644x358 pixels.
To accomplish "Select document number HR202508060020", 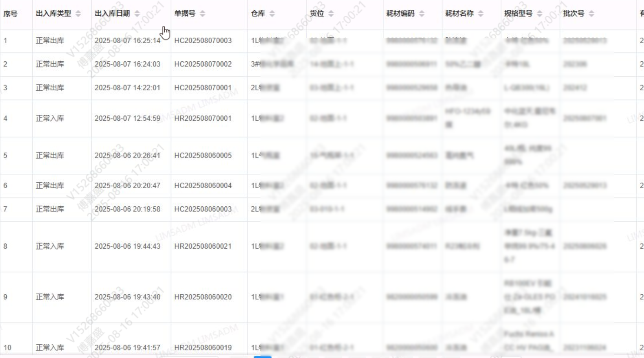I will tap(203, 297).
